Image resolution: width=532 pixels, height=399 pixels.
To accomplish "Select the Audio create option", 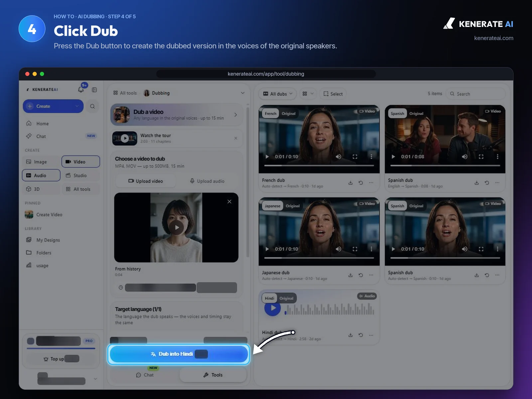I will point(41,175).
